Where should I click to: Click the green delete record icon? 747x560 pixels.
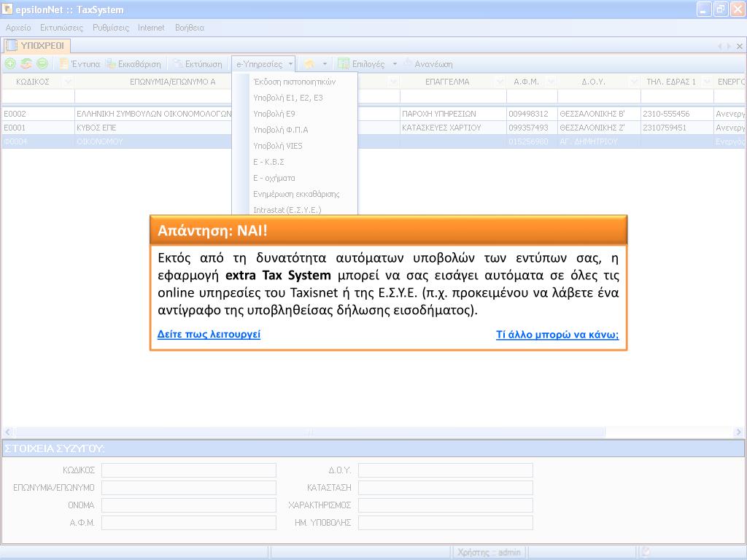(42, 64)
